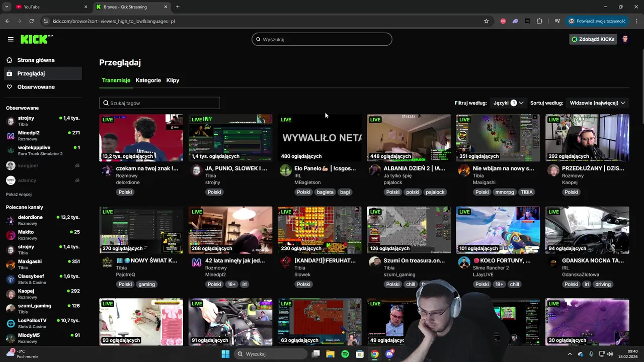Click the TIBIA tag under Maxigashi
The image size is (644, 362).
pyautogui.click(x=526, y=192)
